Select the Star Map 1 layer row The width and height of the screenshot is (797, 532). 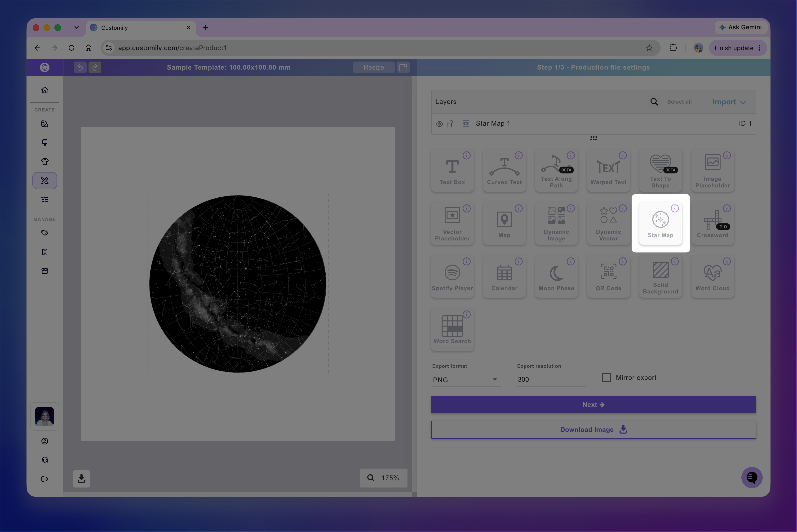593,124
